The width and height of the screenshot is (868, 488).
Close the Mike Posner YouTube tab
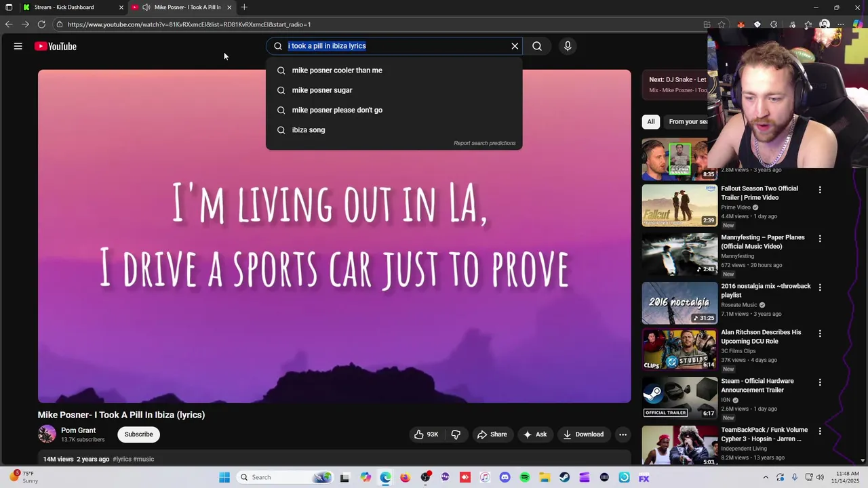coord(229,7)
